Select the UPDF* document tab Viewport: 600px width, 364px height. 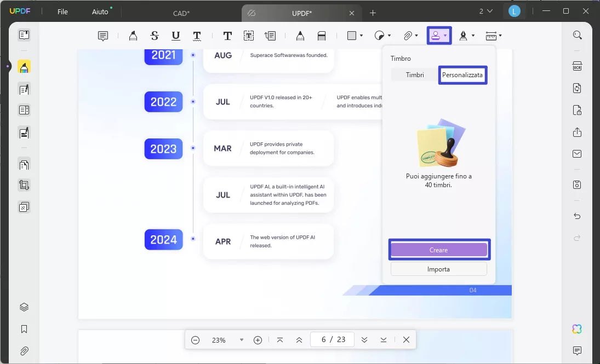[301, 13]
